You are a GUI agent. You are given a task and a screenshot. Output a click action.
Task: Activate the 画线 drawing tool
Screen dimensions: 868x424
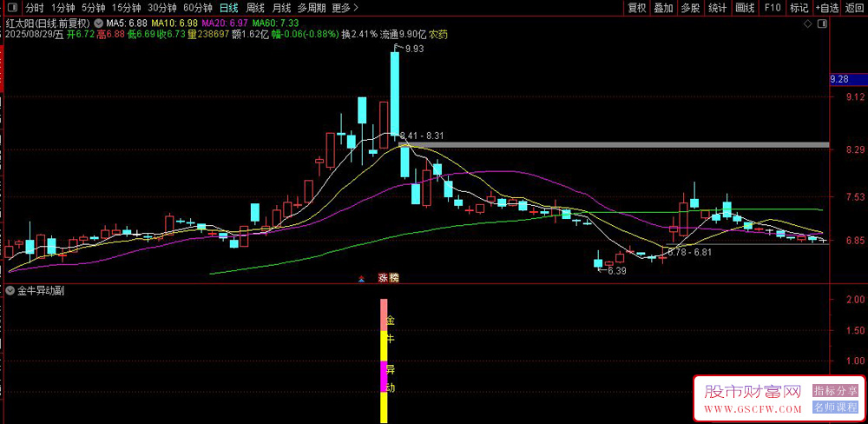click(x=745, y=8)
